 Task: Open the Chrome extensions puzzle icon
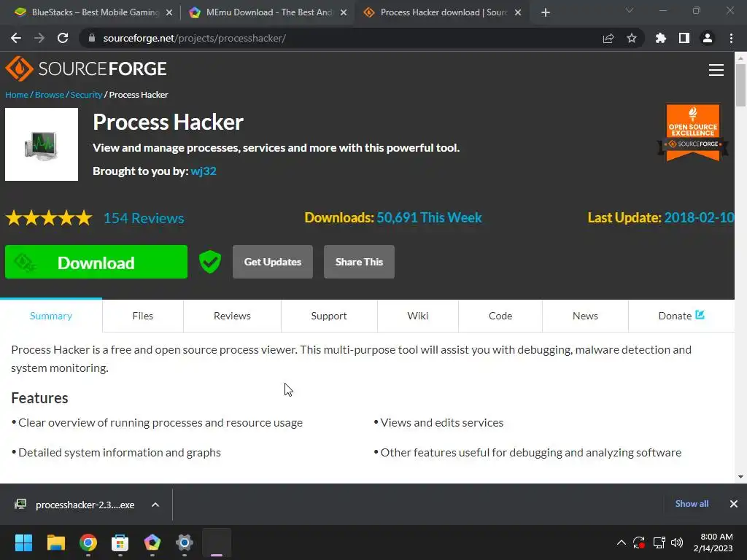pos(661,38)
